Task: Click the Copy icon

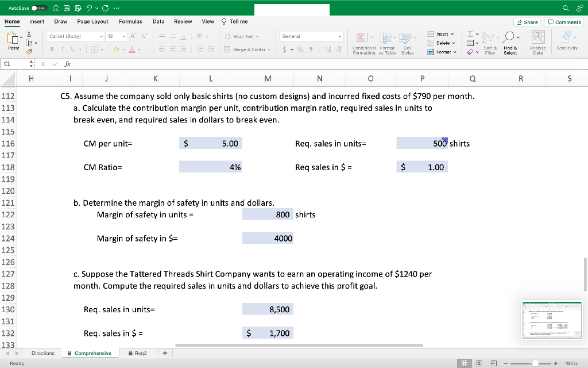Action: point(29,43)
